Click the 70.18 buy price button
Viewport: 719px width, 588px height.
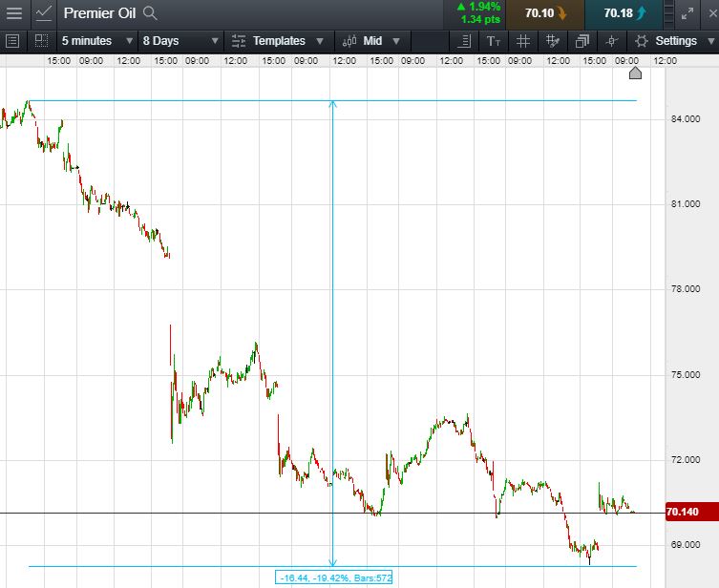[x=624, y=13]
